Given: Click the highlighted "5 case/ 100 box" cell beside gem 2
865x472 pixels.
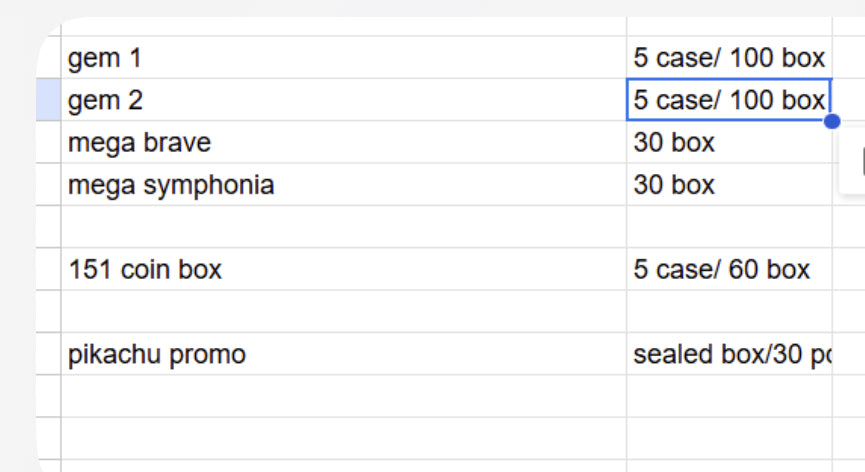Looking at the screenshot, I should [x=729, y=100].
